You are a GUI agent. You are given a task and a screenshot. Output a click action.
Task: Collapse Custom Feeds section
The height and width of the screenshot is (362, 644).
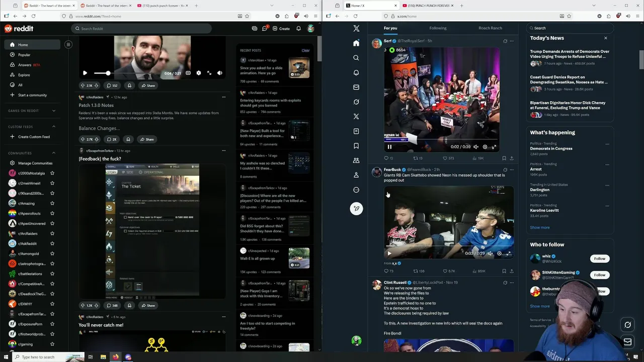coord(54,127)
